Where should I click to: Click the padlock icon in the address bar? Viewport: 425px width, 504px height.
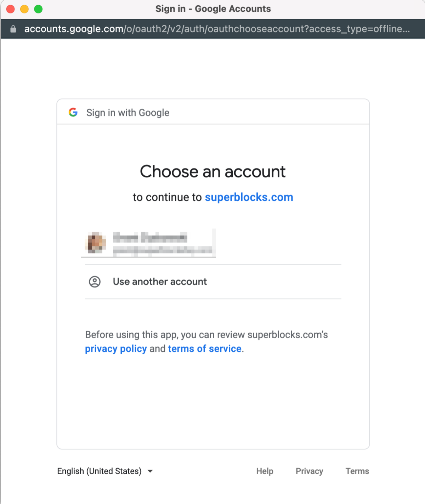click(13, 29)
